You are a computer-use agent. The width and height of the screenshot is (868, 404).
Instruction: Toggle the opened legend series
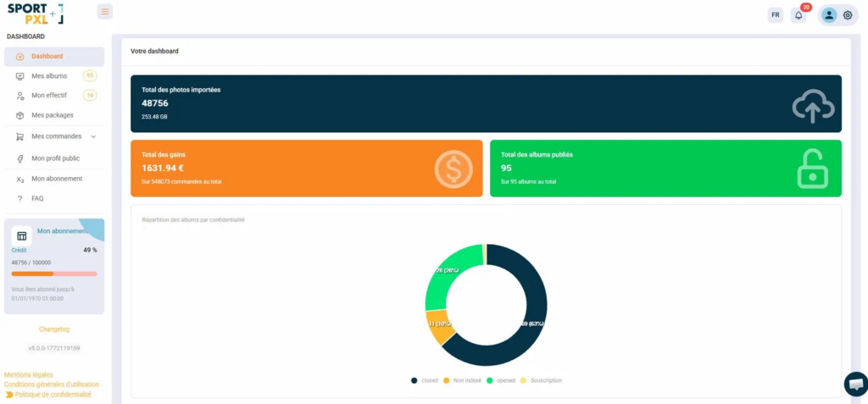506,380
